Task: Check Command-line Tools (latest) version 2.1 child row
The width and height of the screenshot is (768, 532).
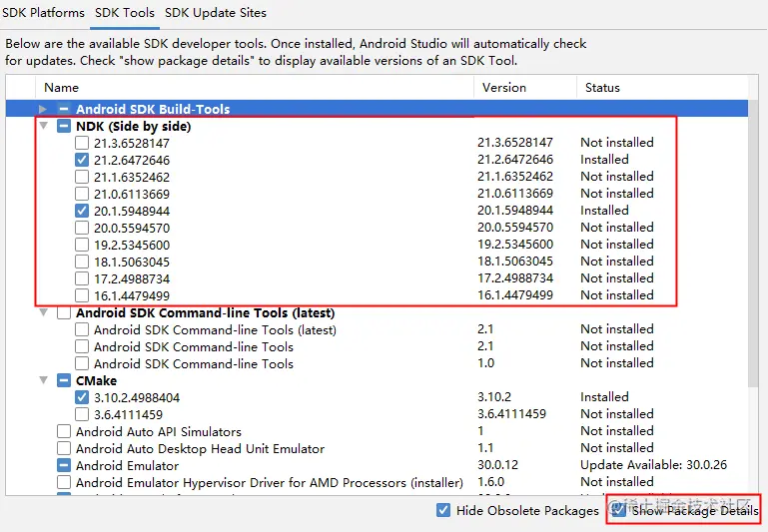Action: [82, 329]
